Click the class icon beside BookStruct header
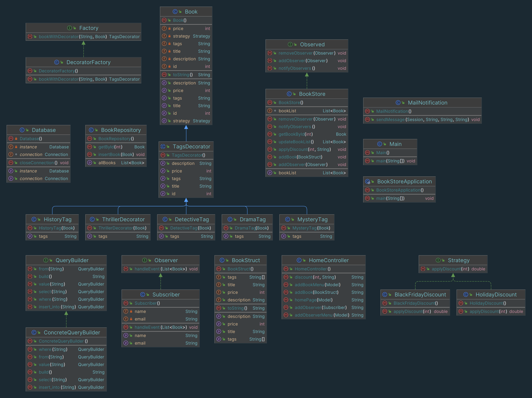The height and width of the screenshot is (398, 532). (222, 260)
